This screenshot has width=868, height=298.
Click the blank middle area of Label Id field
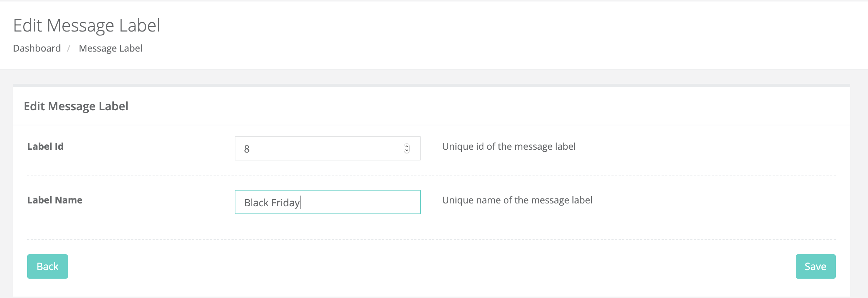[326, 148]
